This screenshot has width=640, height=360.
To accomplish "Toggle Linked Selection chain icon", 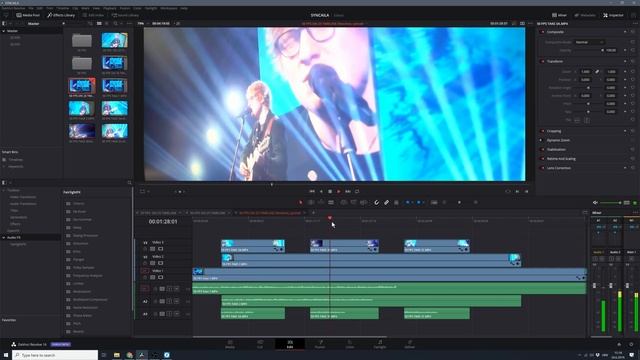I will click(x=386, y=202).
